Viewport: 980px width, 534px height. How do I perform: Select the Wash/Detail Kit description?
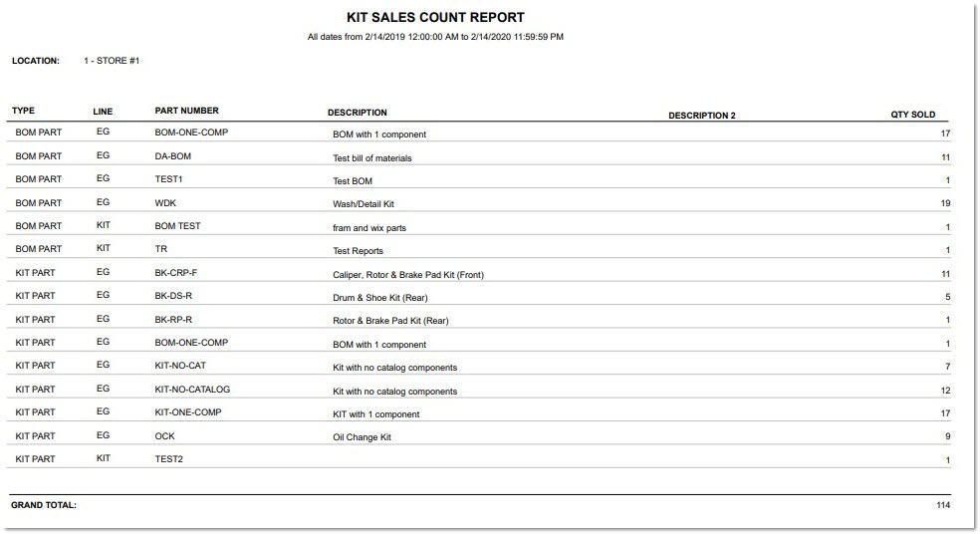point(370,204)
